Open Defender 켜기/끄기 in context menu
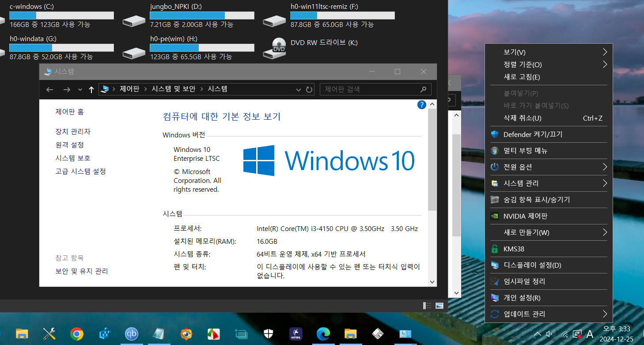644x345 pixels. tap(548, 134)
